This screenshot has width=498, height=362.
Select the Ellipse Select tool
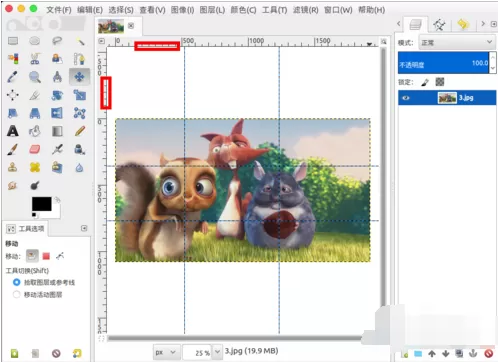[x=35, y=41]
